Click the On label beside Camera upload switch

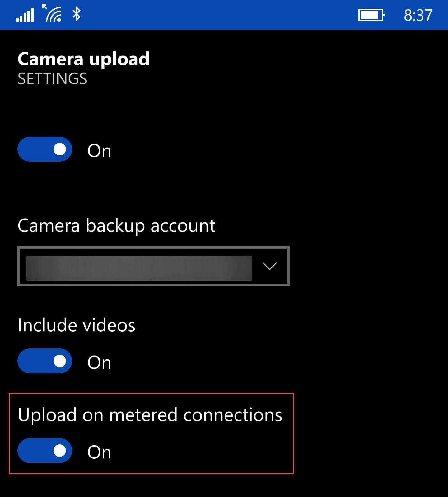(99, 150)
